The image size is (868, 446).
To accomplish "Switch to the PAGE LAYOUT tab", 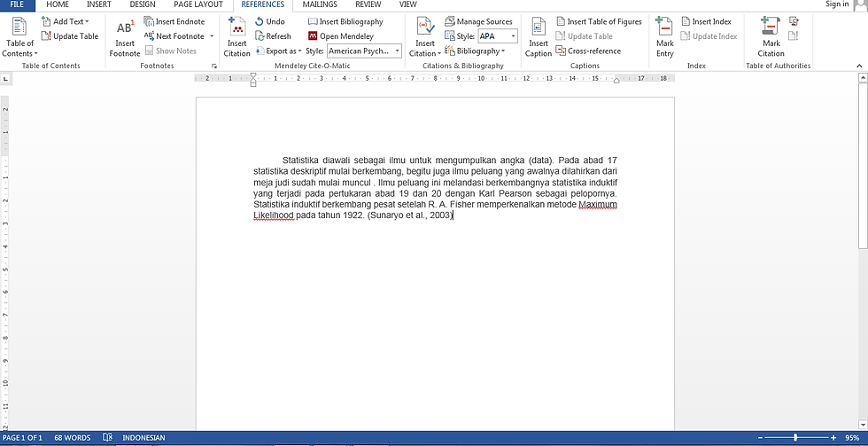I will [x=198, y=4].
